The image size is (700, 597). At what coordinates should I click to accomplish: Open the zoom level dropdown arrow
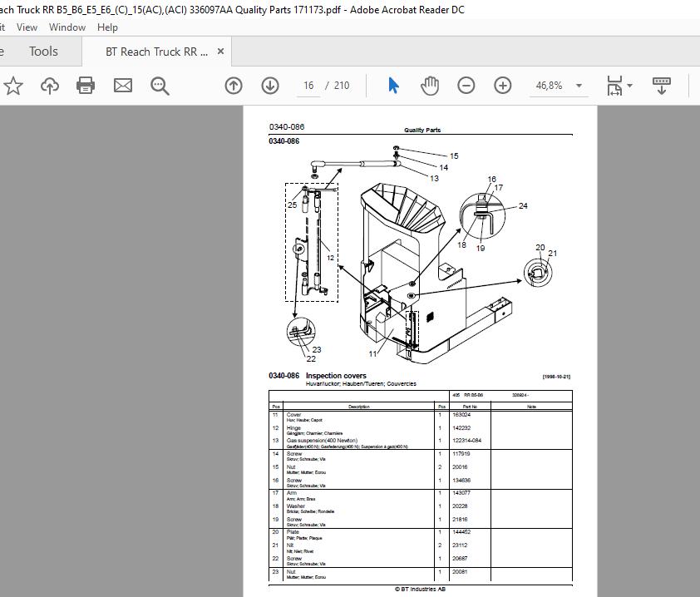coord(579,86)
